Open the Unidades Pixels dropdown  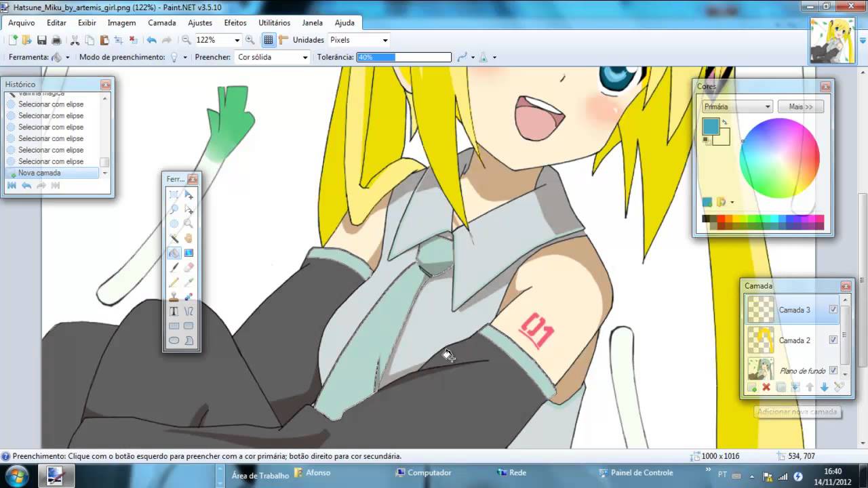[x=385, y=40]
